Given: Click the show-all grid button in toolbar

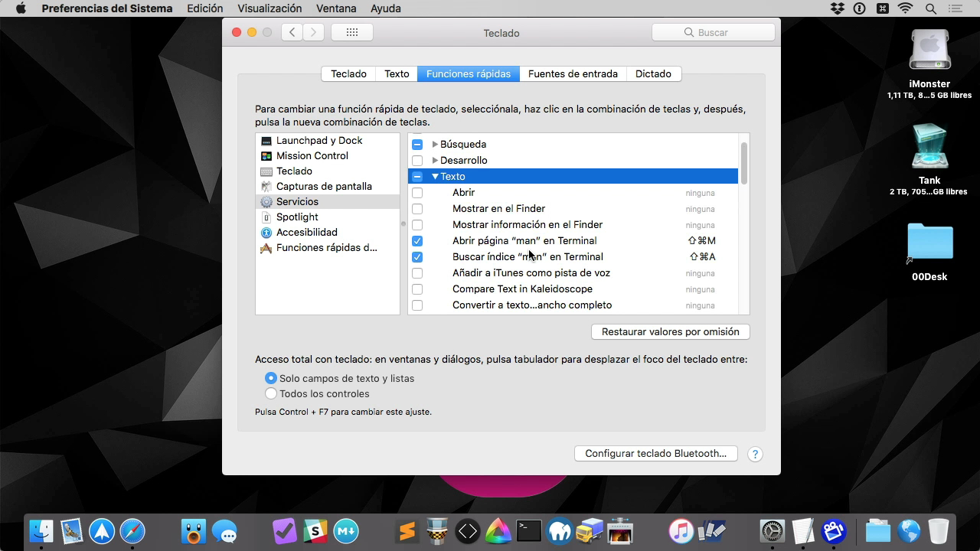Looking at the screenshot, I should pyautogui.click(x=352, y=32).
